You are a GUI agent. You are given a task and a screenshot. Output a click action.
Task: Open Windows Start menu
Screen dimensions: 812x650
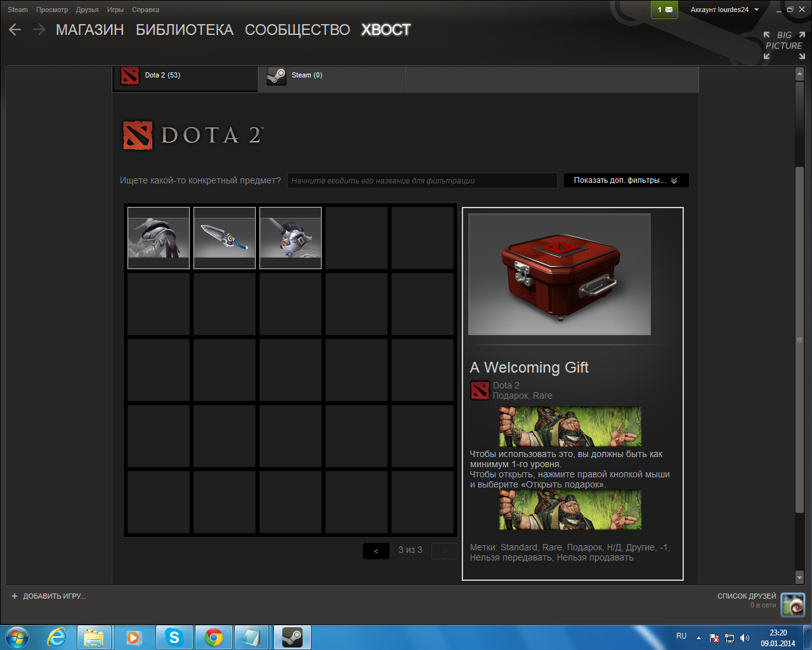[16, 637]
